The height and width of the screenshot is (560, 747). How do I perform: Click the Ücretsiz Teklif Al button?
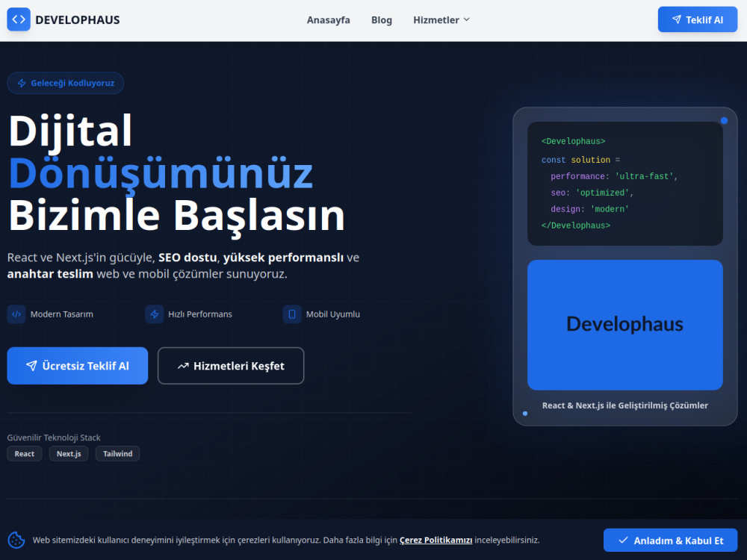pos(78,366)
